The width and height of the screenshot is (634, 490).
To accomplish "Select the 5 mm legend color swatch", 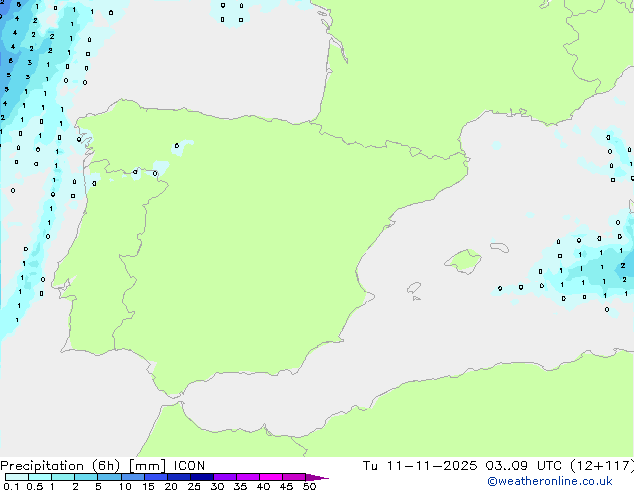I will [109, 477].
